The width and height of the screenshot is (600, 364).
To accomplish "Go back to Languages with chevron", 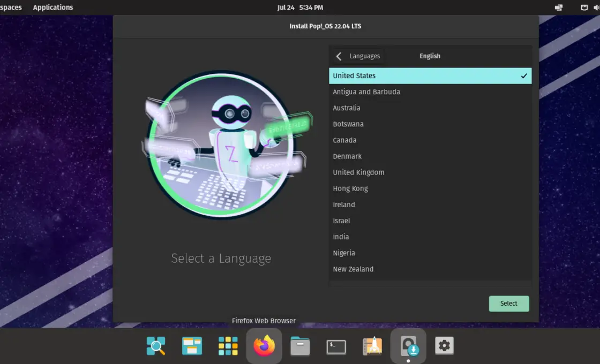I will click(x=339, y=56).
